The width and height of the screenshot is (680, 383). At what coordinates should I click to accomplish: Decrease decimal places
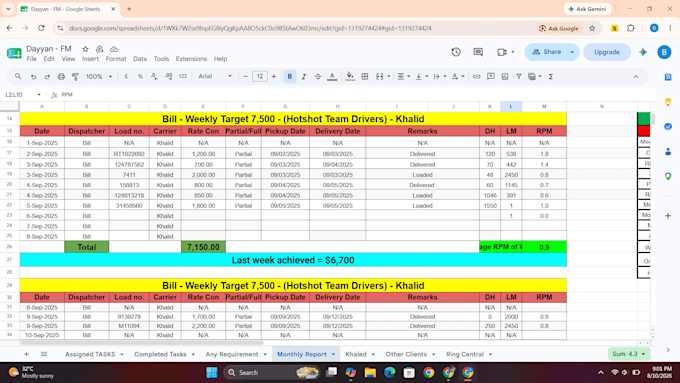click(x=154, y=76)
